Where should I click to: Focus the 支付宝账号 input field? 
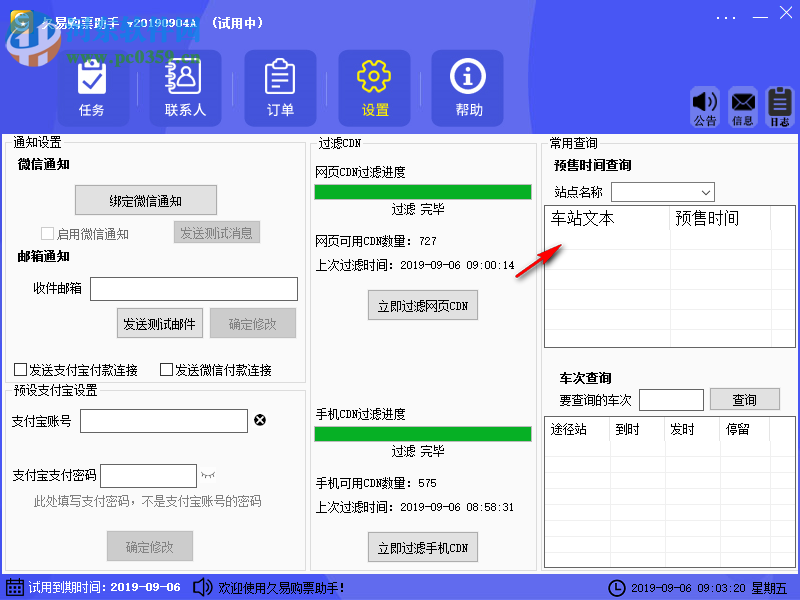pyautogui.click(x=164, y=421)
